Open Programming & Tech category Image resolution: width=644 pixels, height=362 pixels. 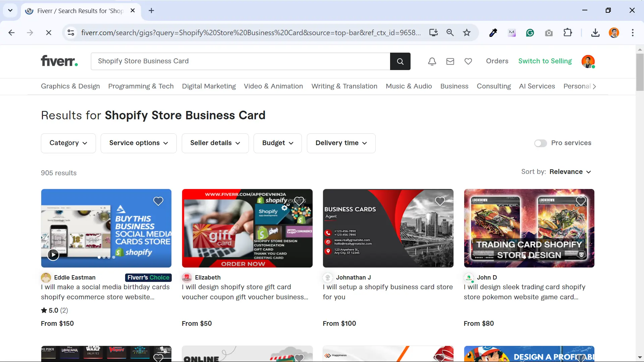141,86
